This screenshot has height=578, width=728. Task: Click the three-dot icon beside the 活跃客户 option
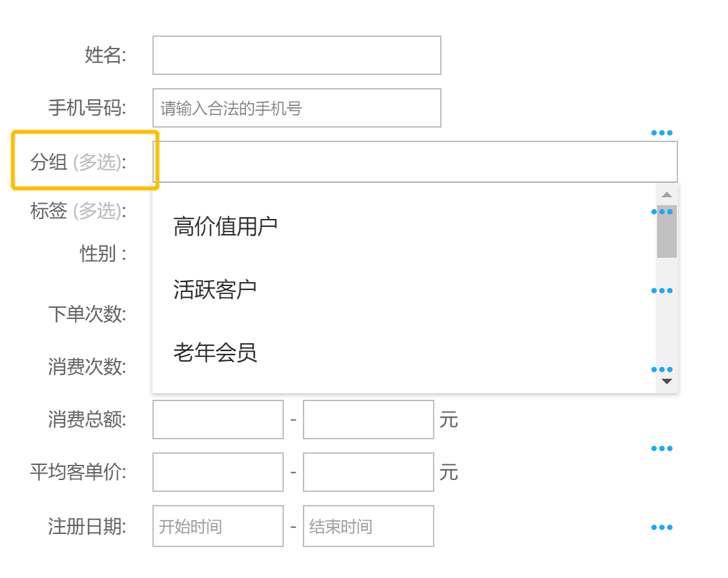pos(662,291)
